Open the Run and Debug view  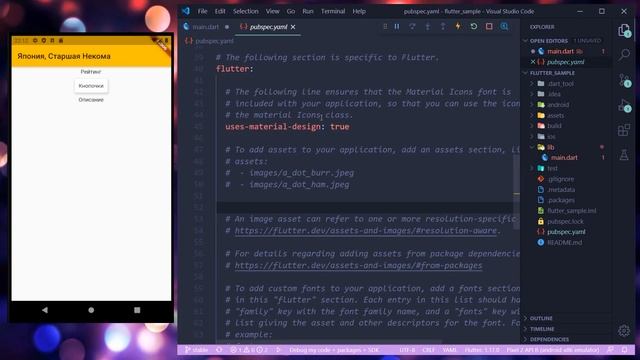pos(624,105)
